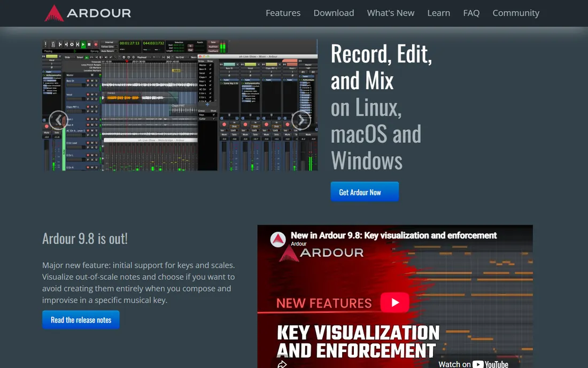588x368 pixels.
Task: Open video title 'New in Ardour 9.8' link
Action: click(394, 235)
